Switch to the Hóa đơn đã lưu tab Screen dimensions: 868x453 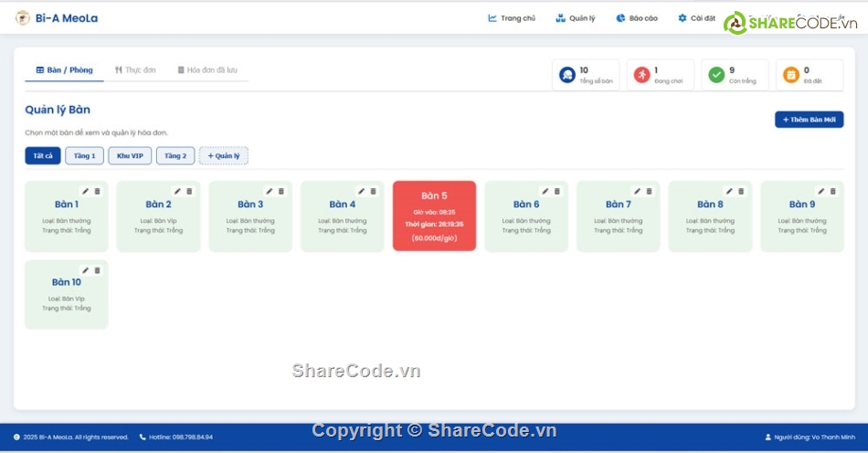(207, 70)
